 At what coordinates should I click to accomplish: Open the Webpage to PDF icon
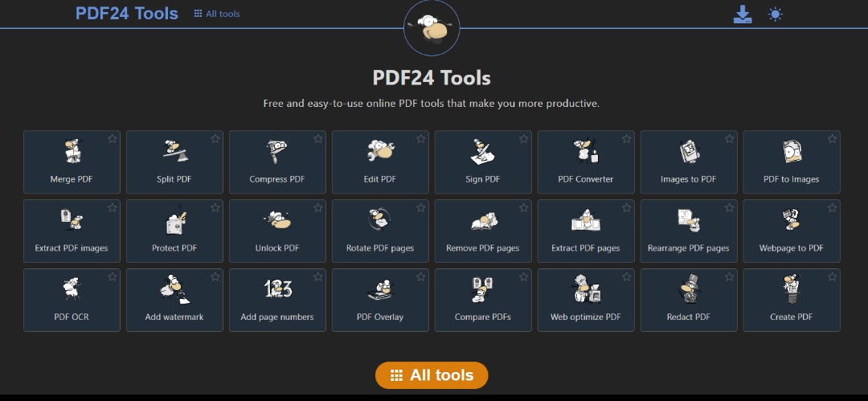click(792, 219)
